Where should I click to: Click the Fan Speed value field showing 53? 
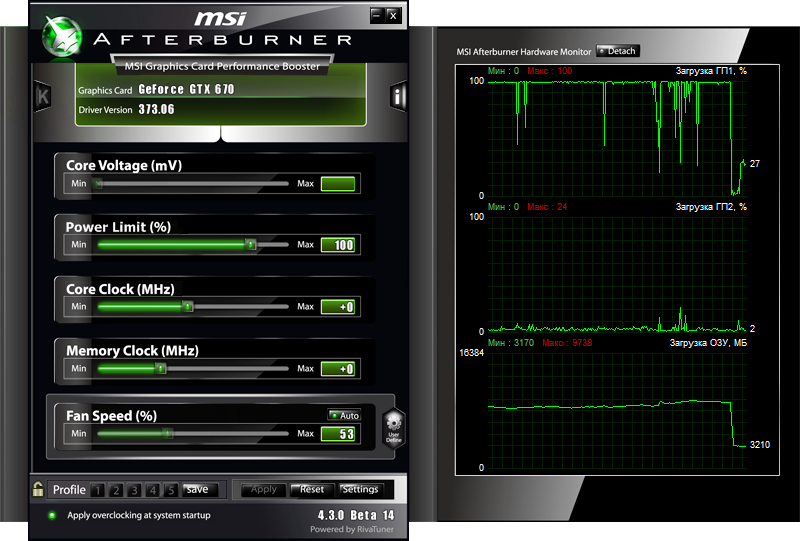click(x=338, y=434)
